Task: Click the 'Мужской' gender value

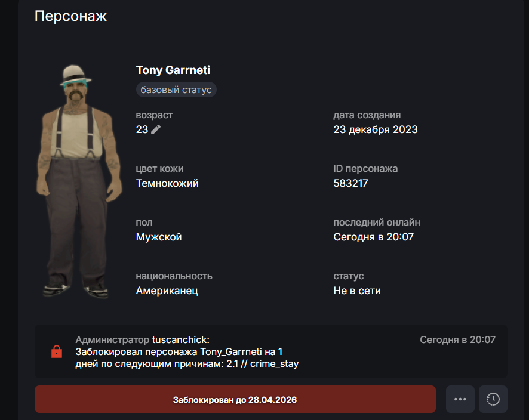Action: [159, 237]
